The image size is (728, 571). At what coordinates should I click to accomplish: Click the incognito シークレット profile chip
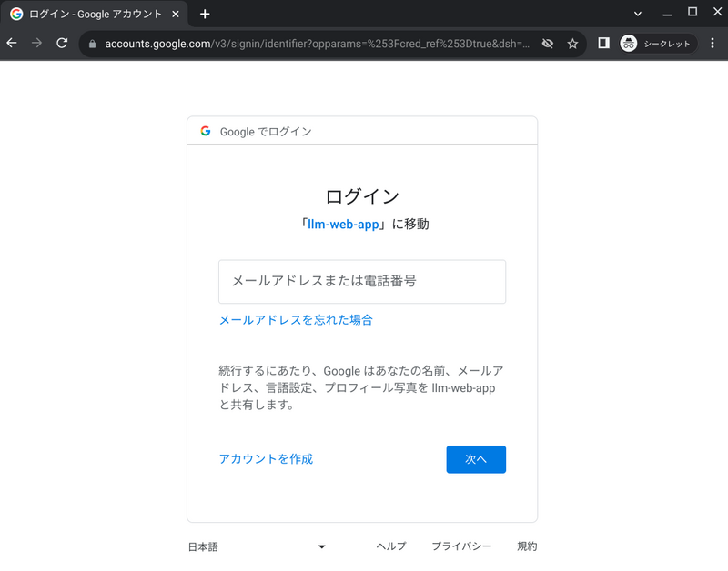(x=657, y=44)
